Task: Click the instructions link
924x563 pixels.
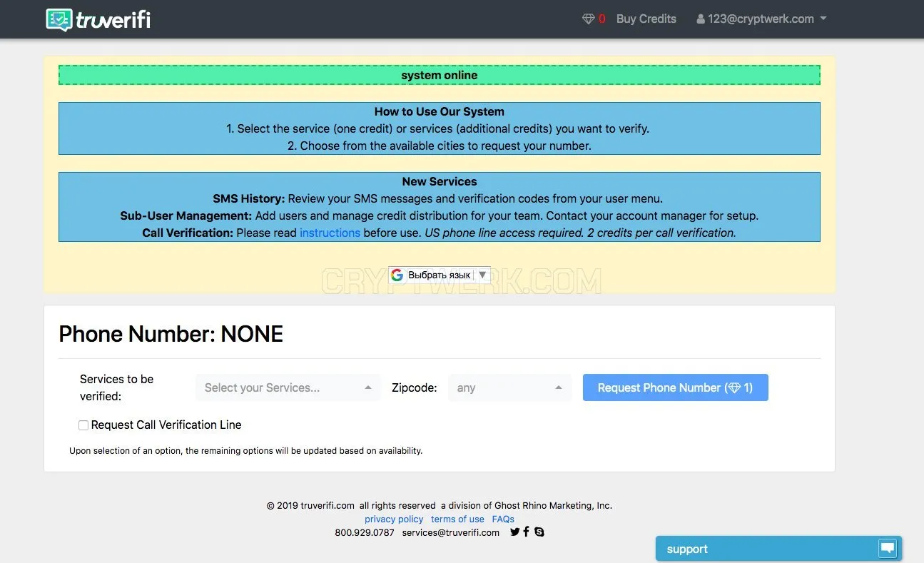Action: (x=330, y=233)
